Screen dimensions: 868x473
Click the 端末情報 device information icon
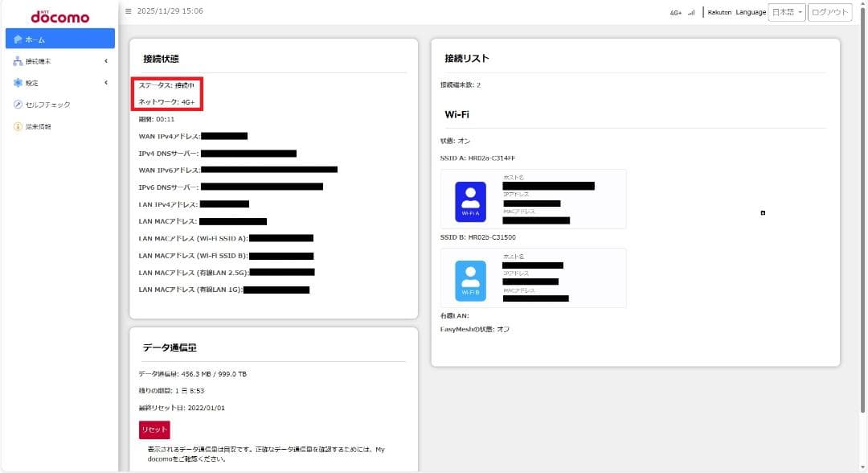[18, 125]
